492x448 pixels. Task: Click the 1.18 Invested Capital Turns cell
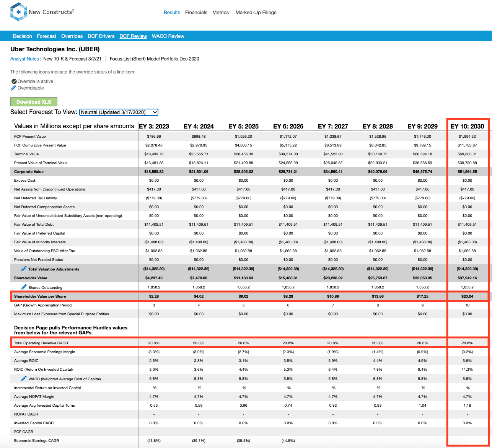[467, 406]
